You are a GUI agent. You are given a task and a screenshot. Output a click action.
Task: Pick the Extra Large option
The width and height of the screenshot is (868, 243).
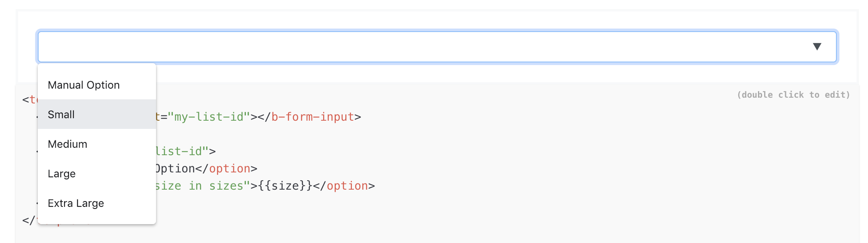76,203
